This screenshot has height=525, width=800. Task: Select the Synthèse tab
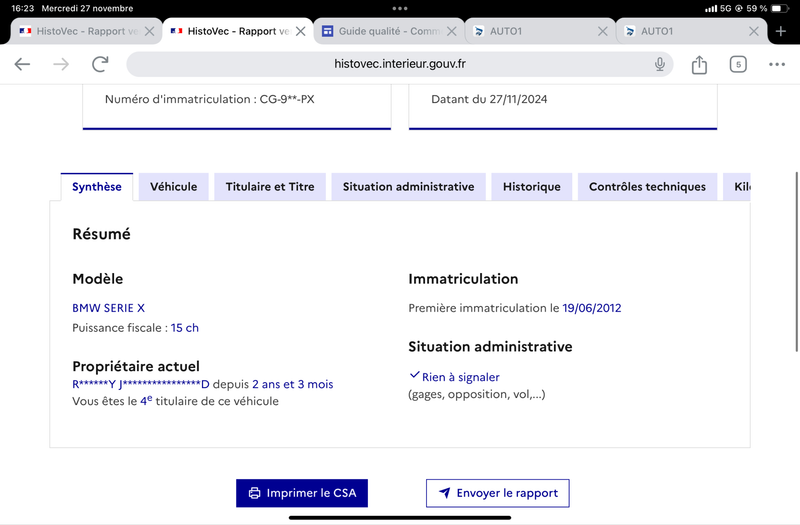coord(97,187)
